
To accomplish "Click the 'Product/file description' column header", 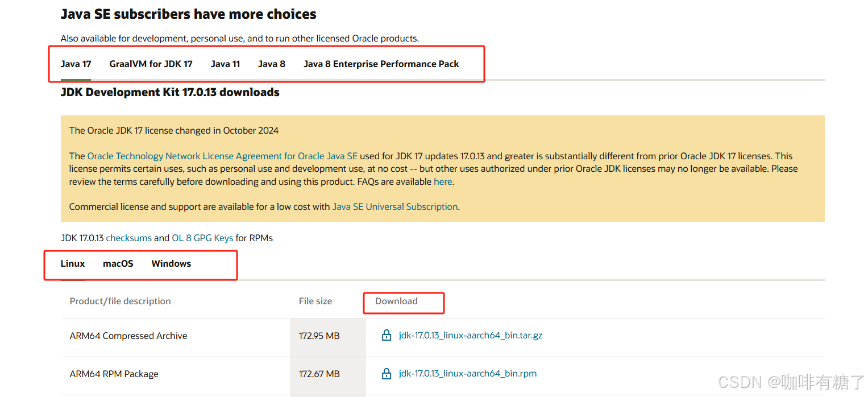I will point(120,301).
